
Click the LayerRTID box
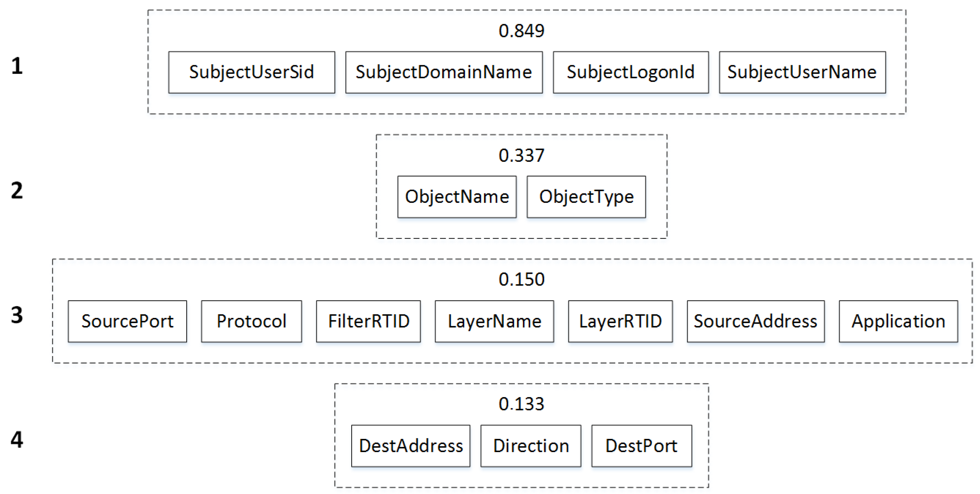pos(620,321)
